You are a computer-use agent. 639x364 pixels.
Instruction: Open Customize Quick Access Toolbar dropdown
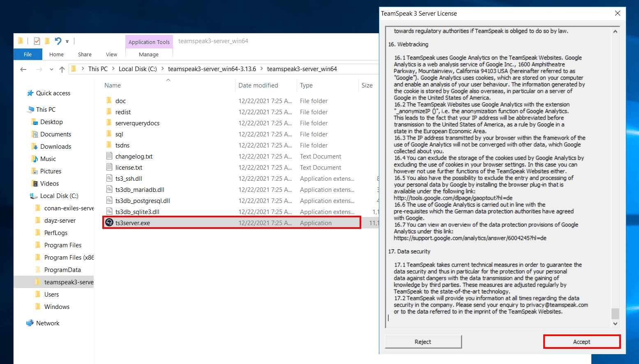(67, 41)
